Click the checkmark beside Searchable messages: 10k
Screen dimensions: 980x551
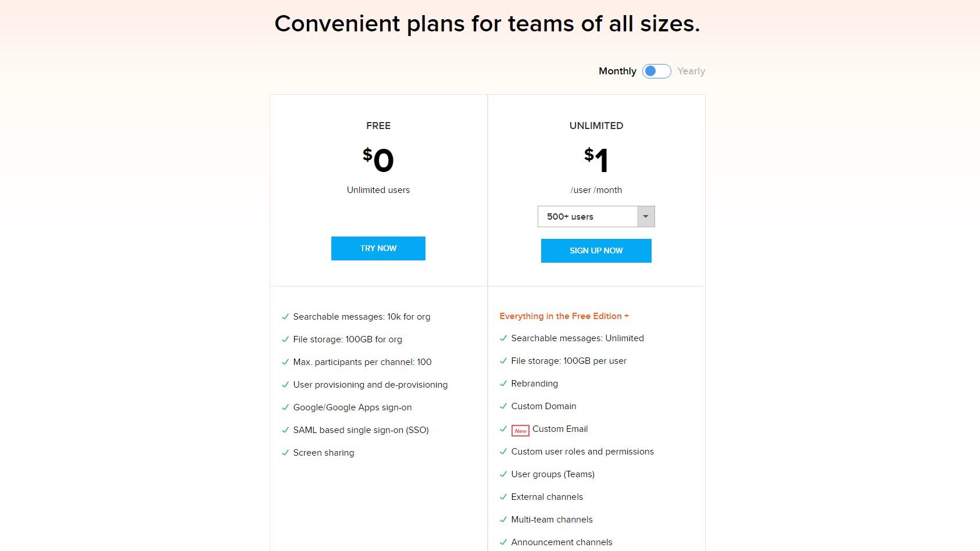(285, 317)
